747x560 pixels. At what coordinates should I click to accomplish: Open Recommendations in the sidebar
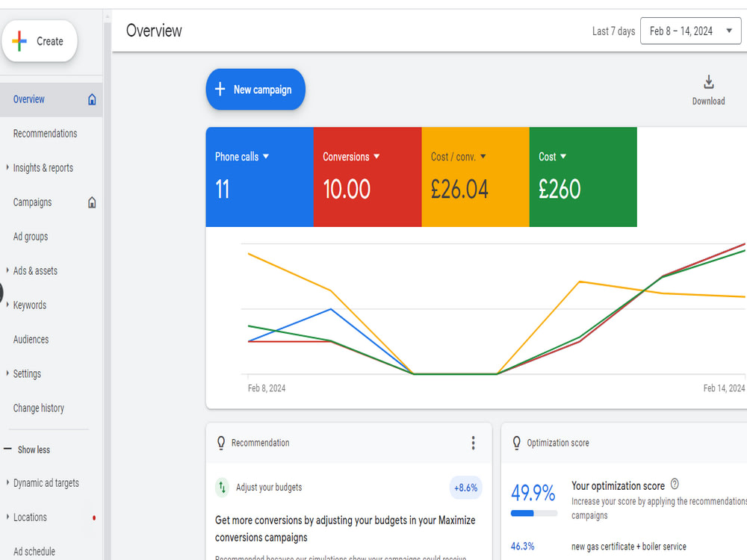(46, 134)
